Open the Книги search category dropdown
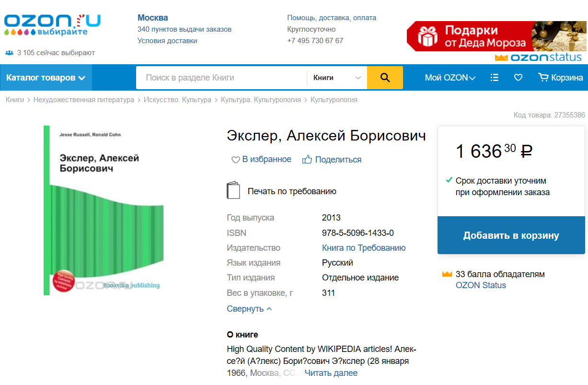Screen dimensions: 588x385 pos(336,78)
